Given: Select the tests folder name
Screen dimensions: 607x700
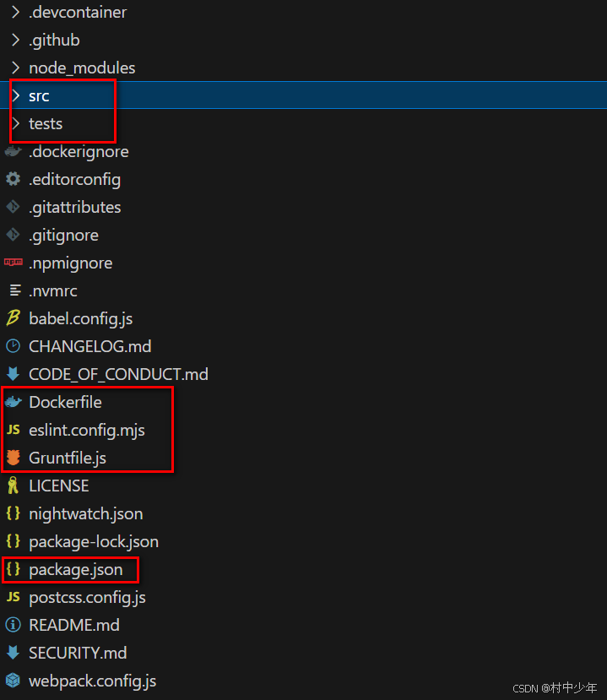Looking at the screenshot, I should (x=46, y=123).
